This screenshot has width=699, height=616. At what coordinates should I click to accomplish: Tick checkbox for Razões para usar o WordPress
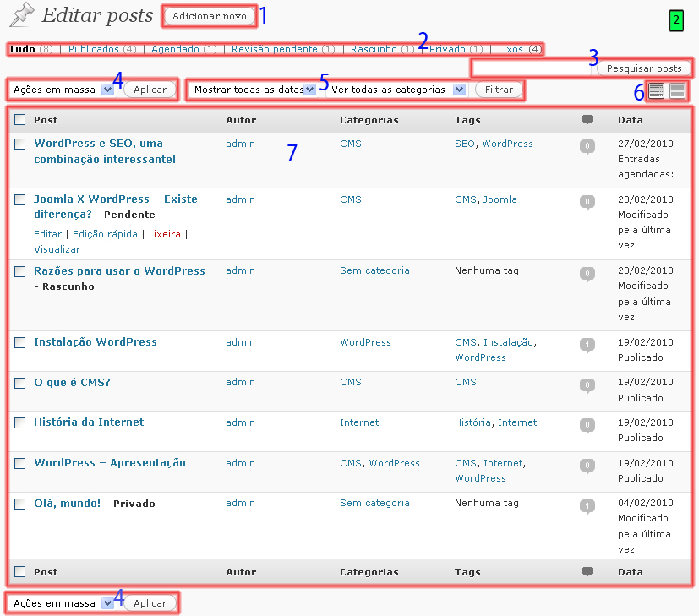[x=20, y=271]
